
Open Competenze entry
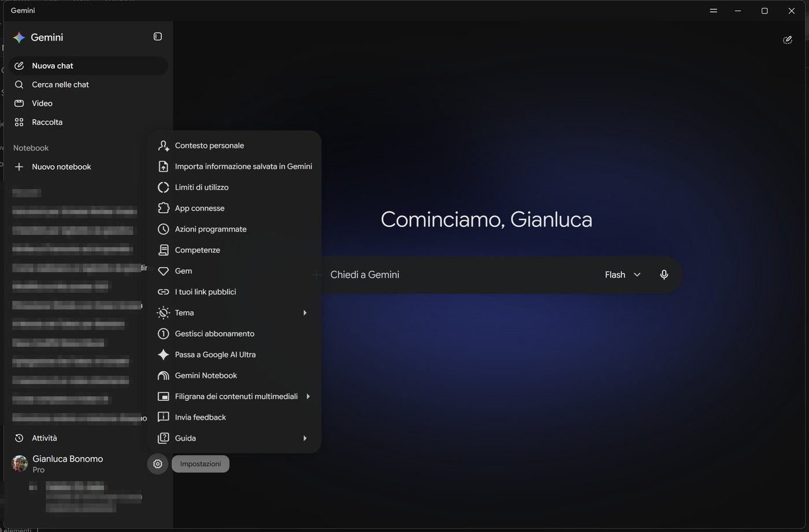[x=234, y=250]
